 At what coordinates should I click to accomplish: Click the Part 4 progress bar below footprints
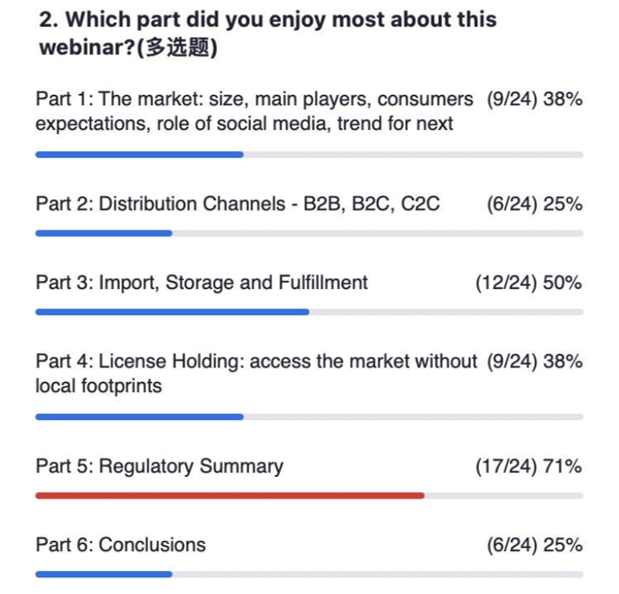(309, 417)
